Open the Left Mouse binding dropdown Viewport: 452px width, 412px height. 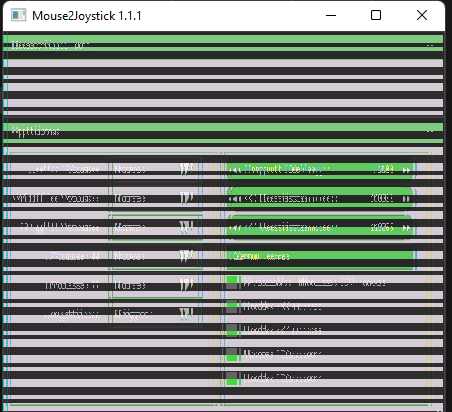click(156, 169)
